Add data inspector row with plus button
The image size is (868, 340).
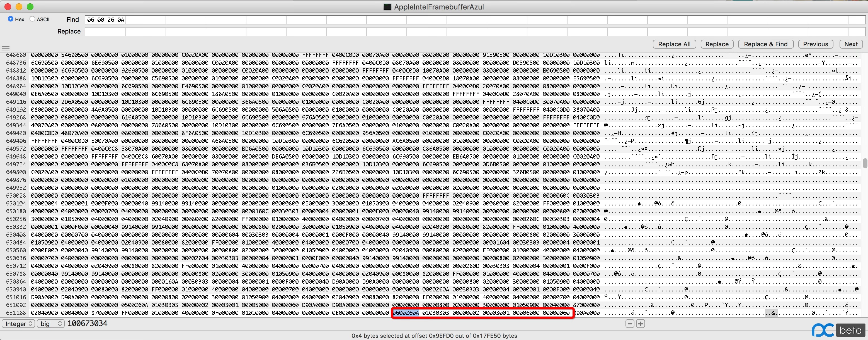pyautogui.click(x=641, y=324)
